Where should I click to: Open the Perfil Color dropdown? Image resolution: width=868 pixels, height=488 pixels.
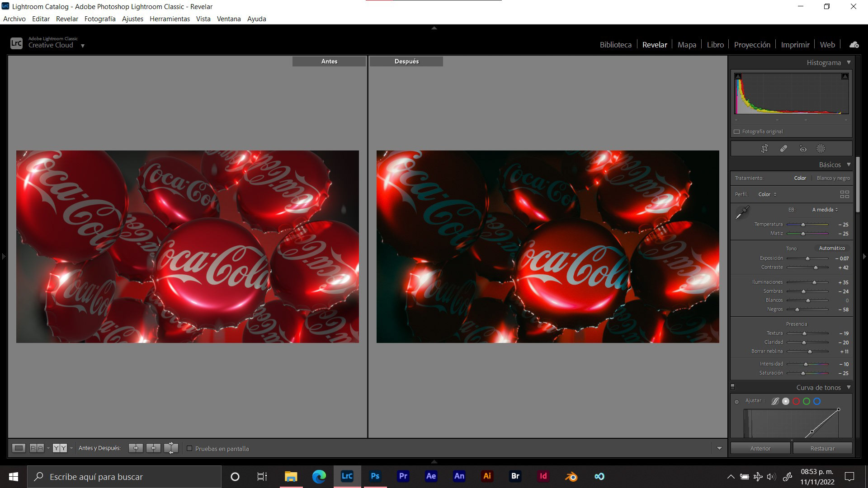pos(767,194)
